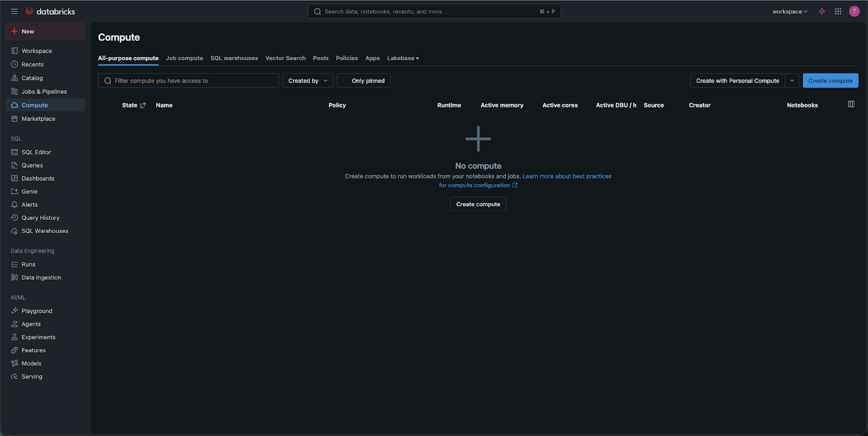Viewport: 868px width, 436px height.
Task: Switch to the Job compute tab
Action: click(x=184, y=58)
